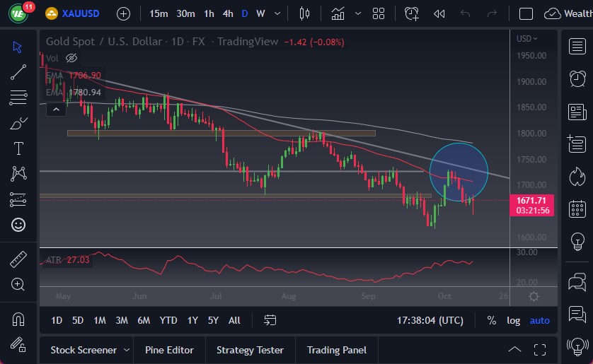Open the candlestick chart style icon
The image size is (593, 364).
pyautogui.click(x=305, y=13)
